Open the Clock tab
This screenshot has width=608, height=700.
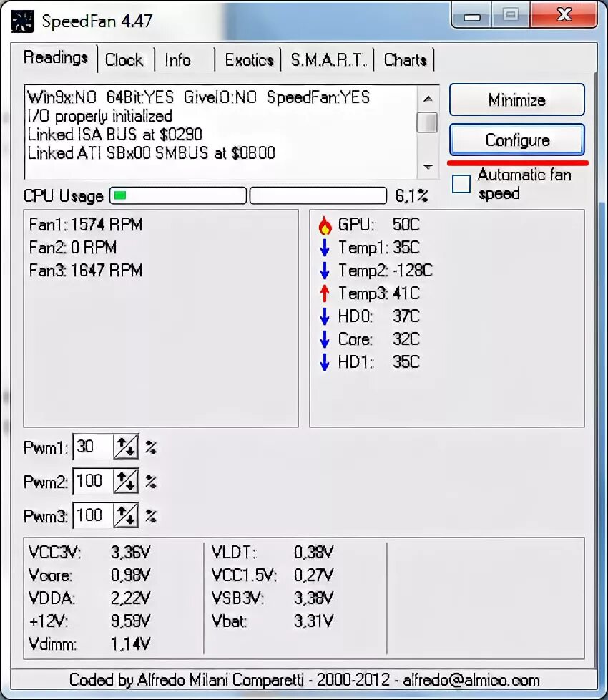[x=124, y=60]
